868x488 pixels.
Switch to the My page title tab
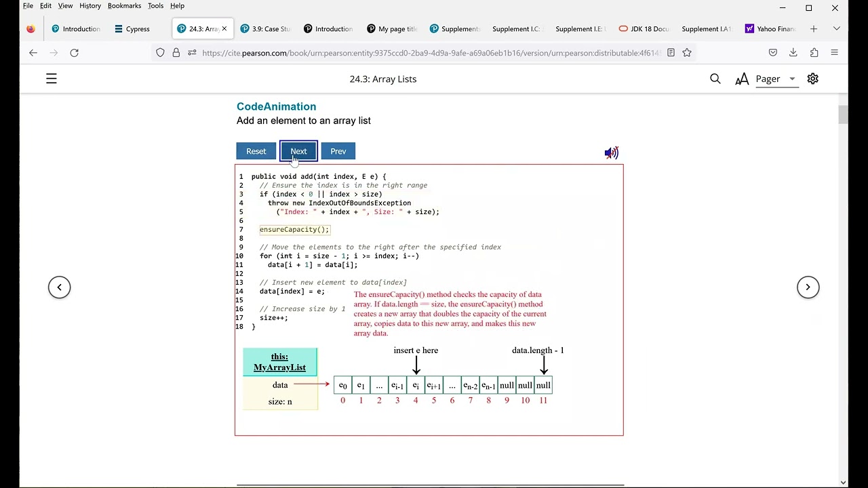(391, 29)
